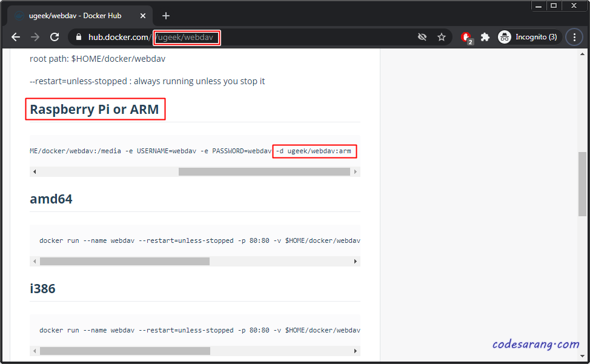This screenshot has width=590, height=364.
Task: Click the page scroll up arrow
Action: (x=582, y=54)
